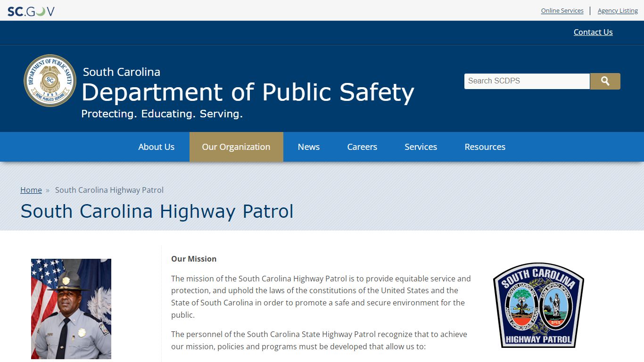Click the Department of Public Safety site title
This screenshot has width=644, height=362.
(x=248, y=92)
